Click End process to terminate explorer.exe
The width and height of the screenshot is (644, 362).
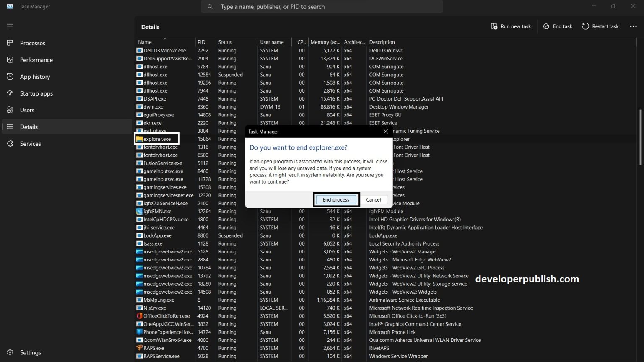336,199
